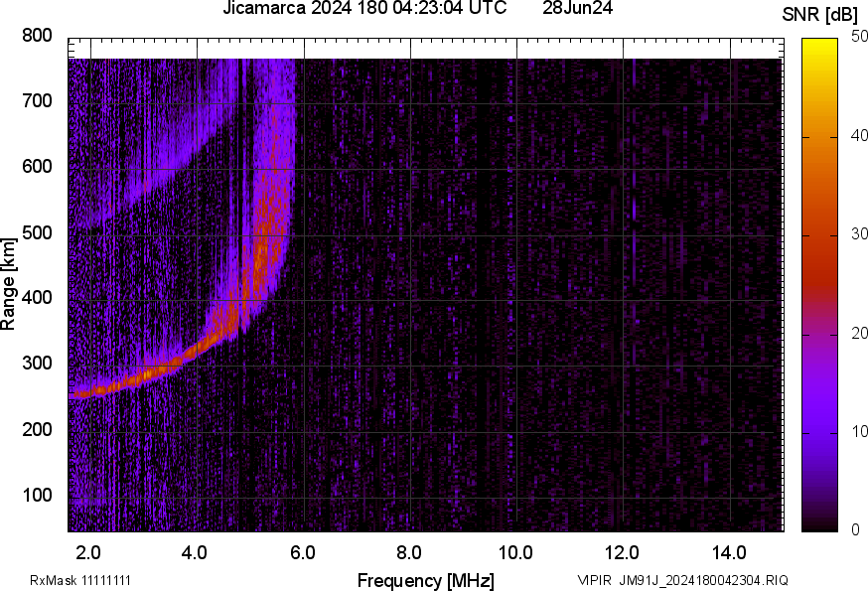
Task: Click the vertical echo trace near 5.3 MHz
Action: pyautogui.click(x=271, y=222)
